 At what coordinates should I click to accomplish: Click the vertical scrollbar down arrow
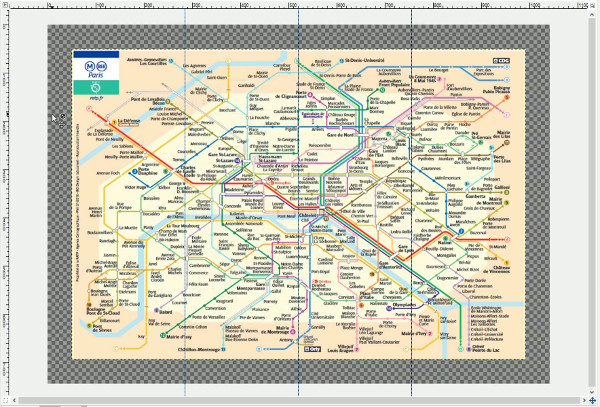click(x=592, y=392)
